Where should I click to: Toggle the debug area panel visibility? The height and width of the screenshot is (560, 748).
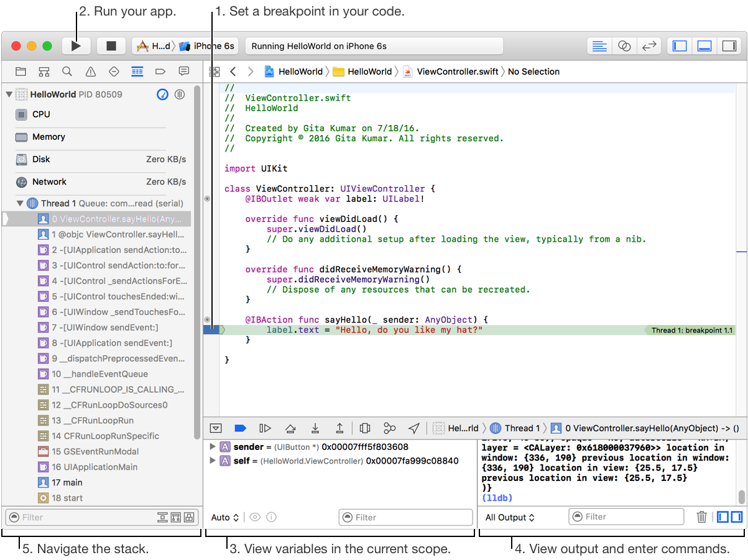pos(704,46)
